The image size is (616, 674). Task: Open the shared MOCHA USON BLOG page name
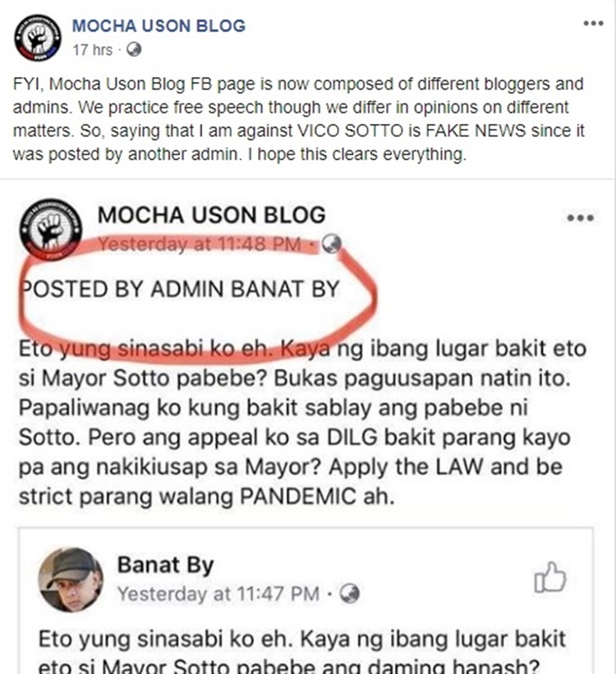(212, 215)
